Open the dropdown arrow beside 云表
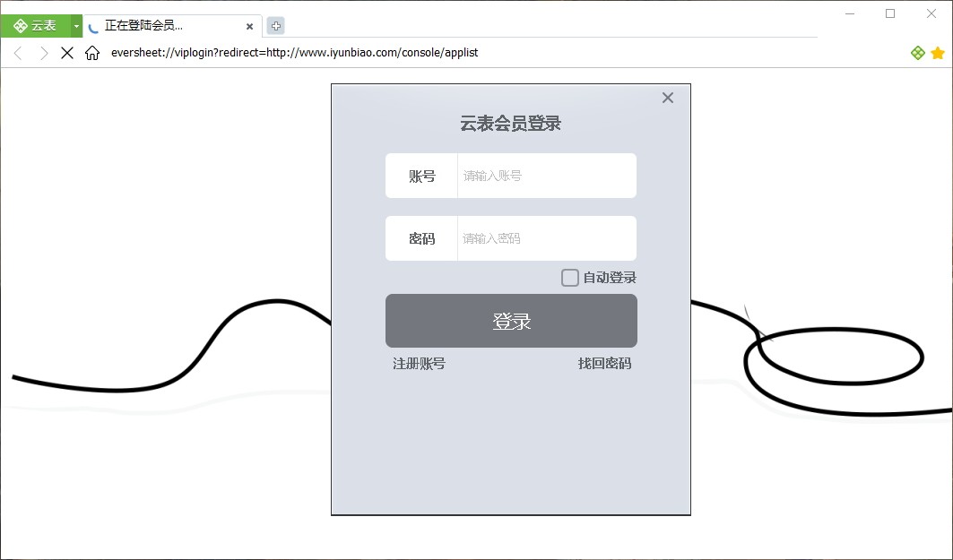The width and height of the screenshot is (953, 560). 76,26
